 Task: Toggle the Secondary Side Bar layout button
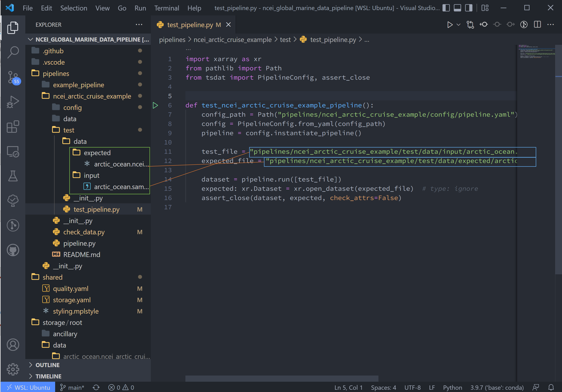[469, 8]
